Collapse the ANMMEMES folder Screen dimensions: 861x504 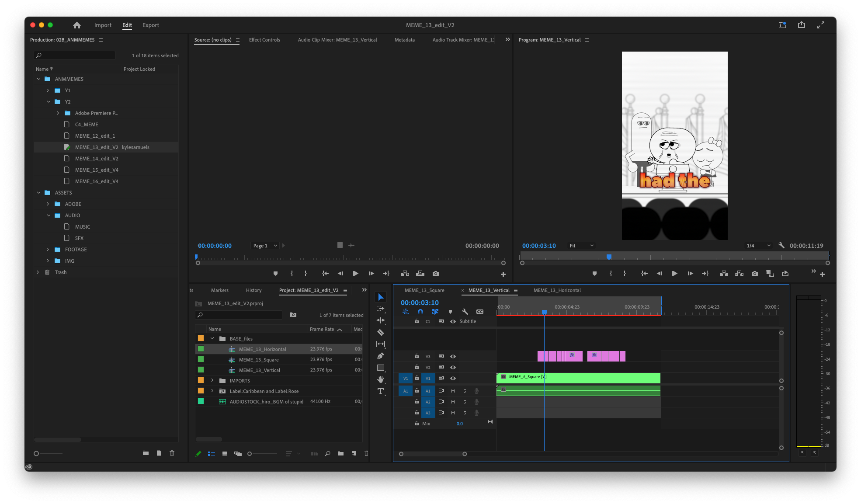[39, 79]
